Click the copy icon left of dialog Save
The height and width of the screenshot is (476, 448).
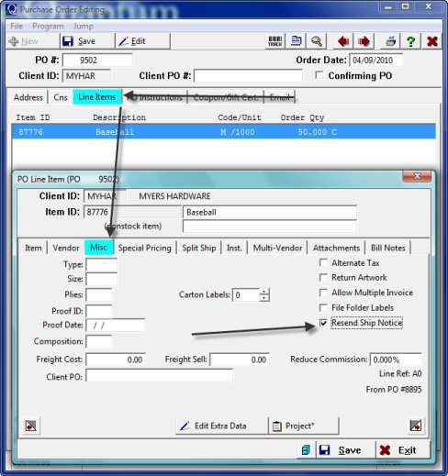[306, 449]
